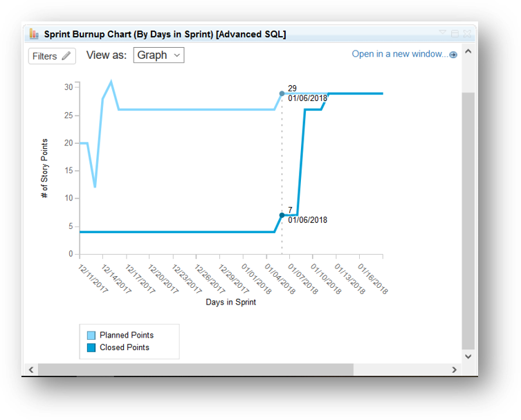Click the pencil icon on Filters
The height and width of the screenshot is (420, 521).
pyautogui.click(x=66, y=55)
